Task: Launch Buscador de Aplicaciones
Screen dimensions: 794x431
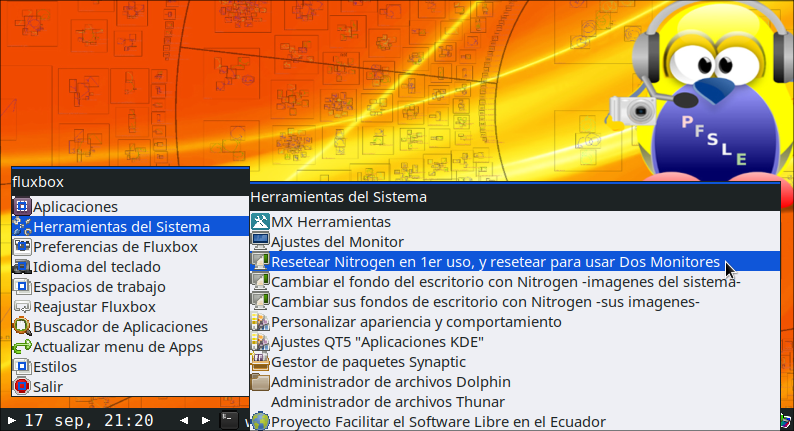Action: pos(131,327)
